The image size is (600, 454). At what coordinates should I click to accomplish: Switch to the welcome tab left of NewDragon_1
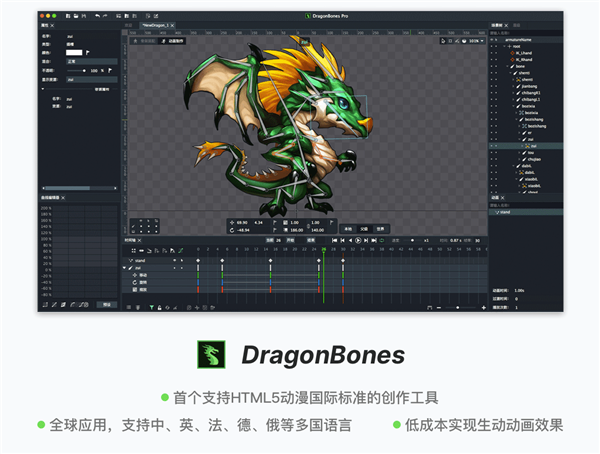[x=129, y=25]
